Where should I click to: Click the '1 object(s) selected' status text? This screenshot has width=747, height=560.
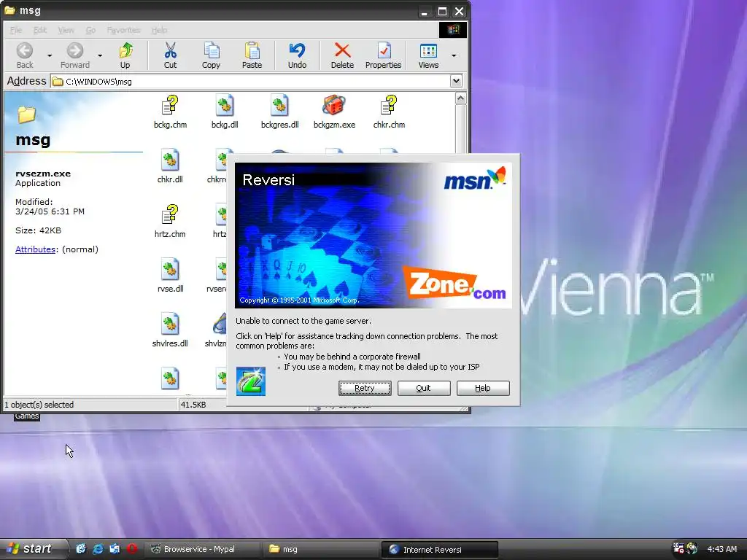[x=39, y=405]
